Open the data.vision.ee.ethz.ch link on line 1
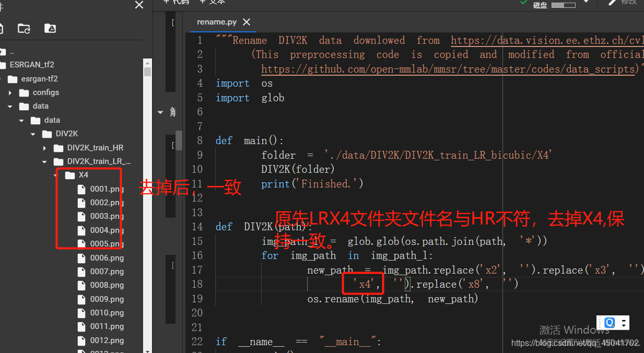The width and height of the screenshot is (644, 353). click(547, 41)
